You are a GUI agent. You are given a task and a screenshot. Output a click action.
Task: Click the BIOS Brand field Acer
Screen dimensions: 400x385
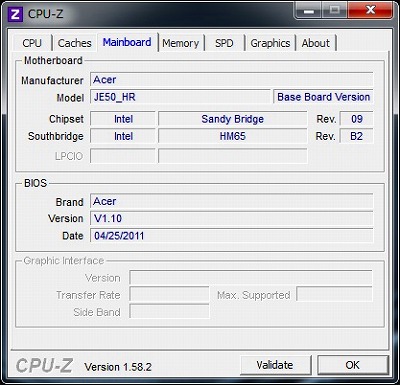pos(231,202)
